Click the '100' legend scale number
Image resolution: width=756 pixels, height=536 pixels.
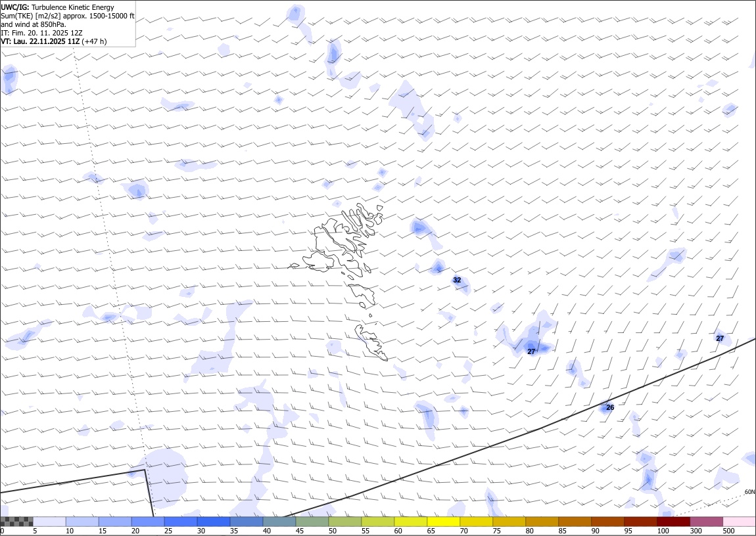(x=663, y=531)
